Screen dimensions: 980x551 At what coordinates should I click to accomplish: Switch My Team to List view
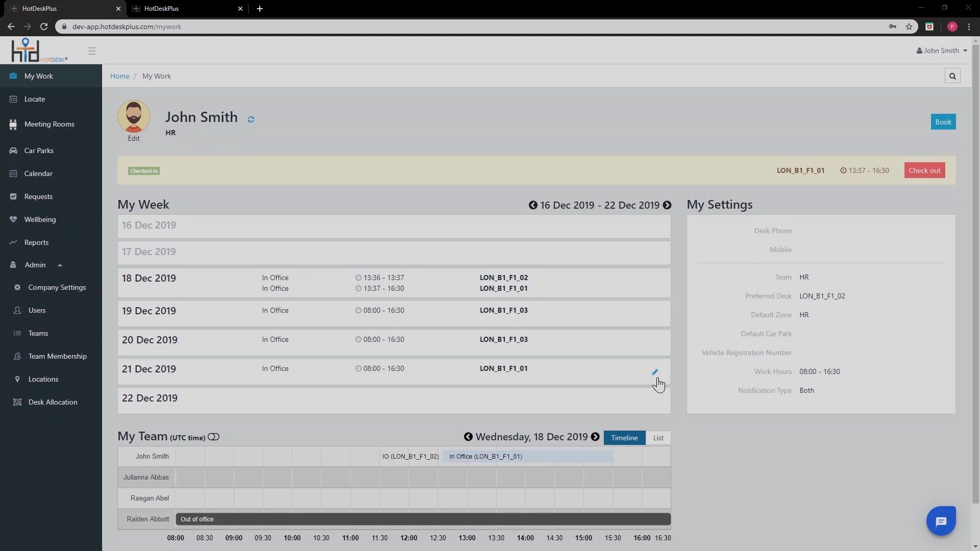(x=658, y=438)
